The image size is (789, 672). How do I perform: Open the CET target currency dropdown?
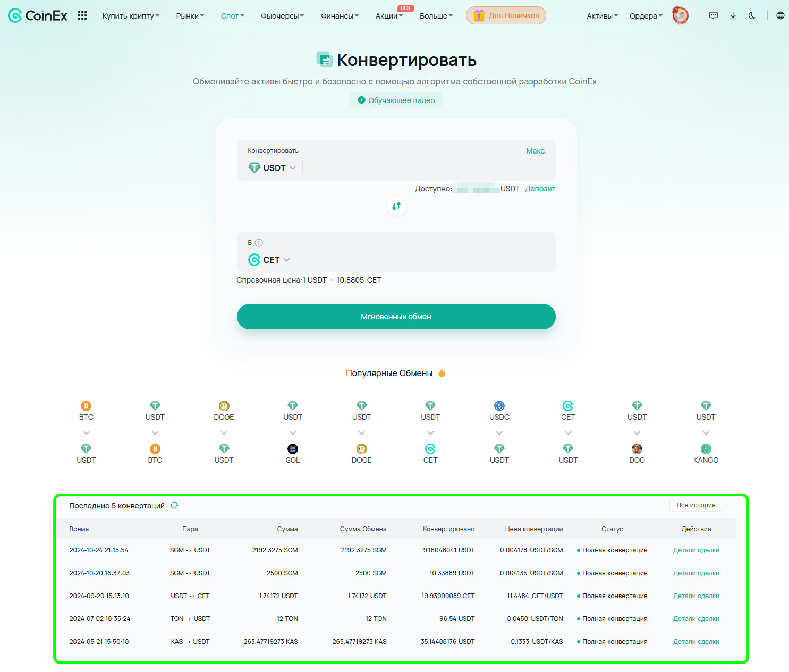pyautogui.click(x=269, y=260)
